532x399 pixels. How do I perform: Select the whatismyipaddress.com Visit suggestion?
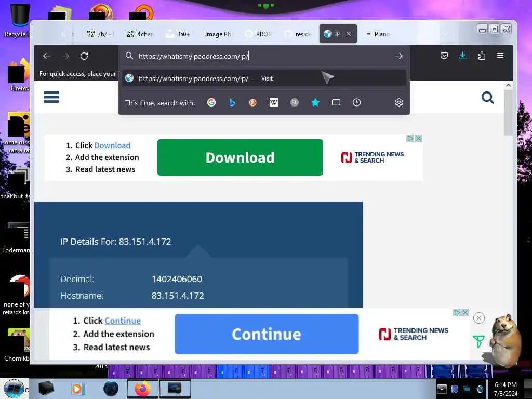(264, 78)
